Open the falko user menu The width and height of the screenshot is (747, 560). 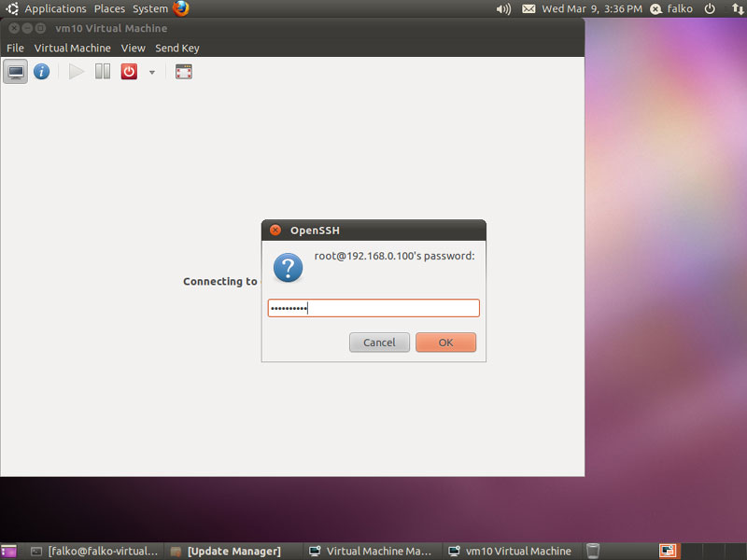[x=671, y=8]
